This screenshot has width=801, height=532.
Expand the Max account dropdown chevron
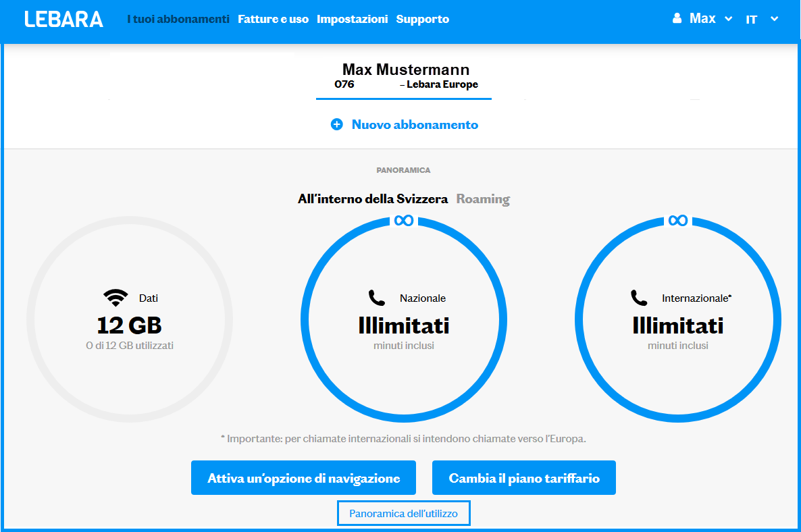point(729,19)
